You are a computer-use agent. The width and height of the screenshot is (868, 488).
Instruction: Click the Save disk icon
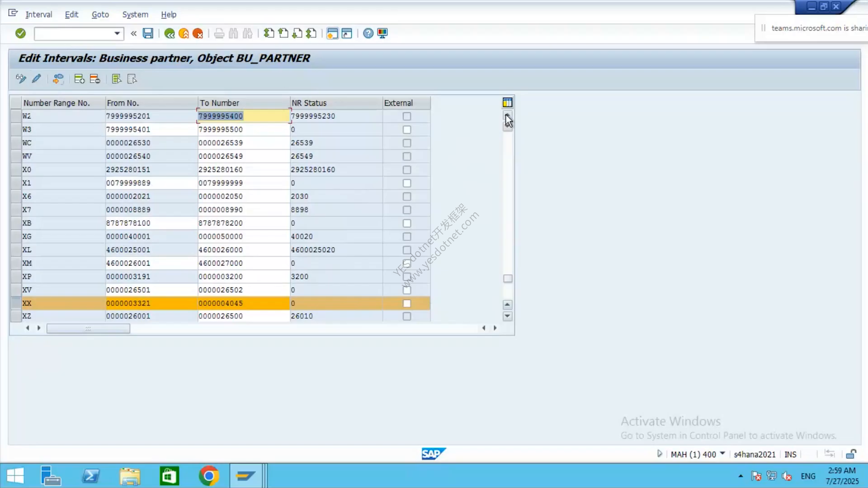pyautogui.click(x=148, y=33)
